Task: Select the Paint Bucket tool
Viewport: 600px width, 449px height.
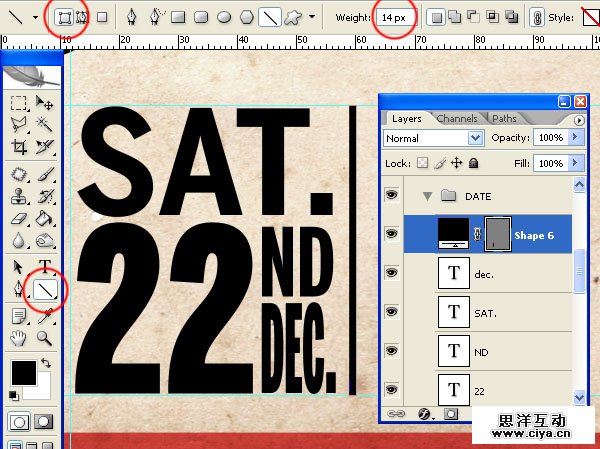Action: pyautogui.click(x=44, y=219)
